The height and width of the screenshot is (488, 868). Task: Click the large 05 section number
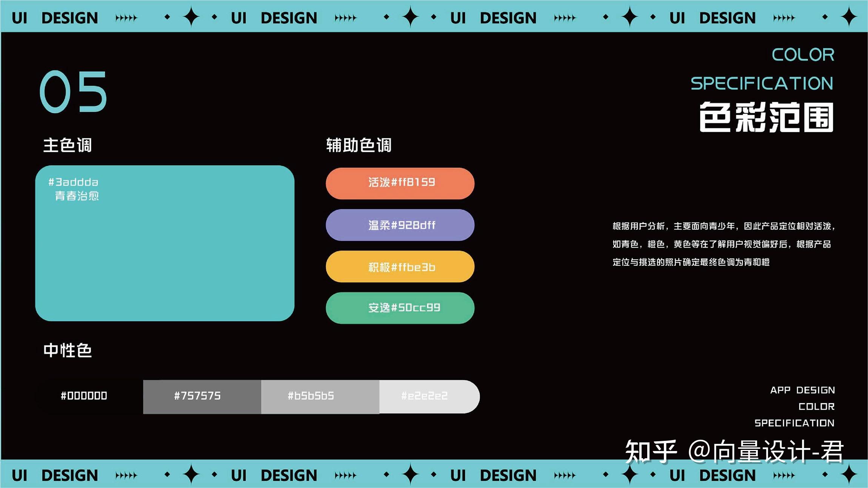coord(74,92)
